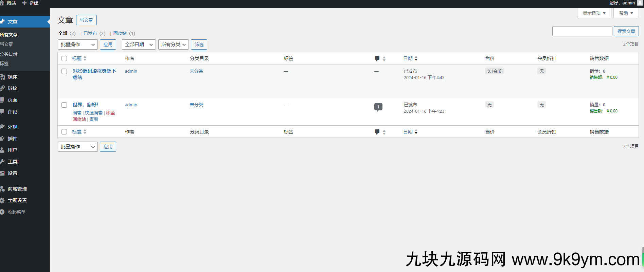Screen dimensions: 644x272
Task: Click the post search input field
Action: click(582, 31)
